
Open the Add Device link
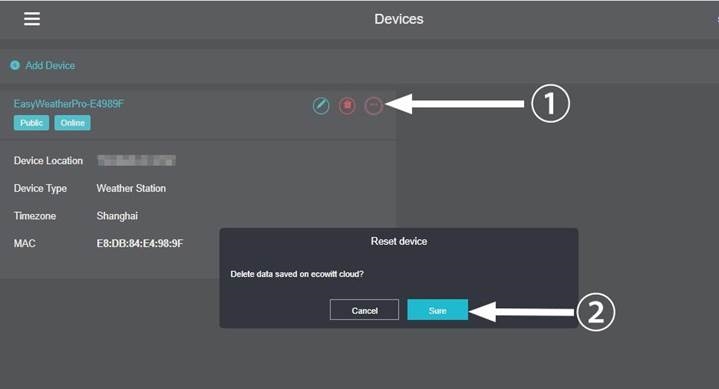click(50, 66)
